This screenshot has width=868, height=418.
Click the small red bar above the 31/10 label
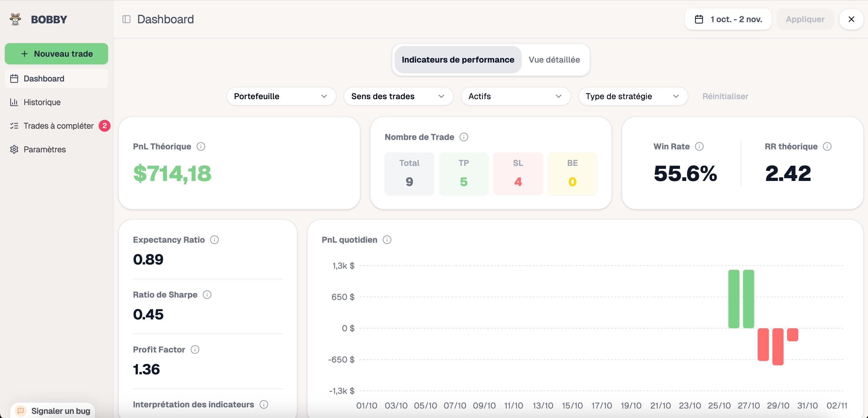(x=793, y=334)
